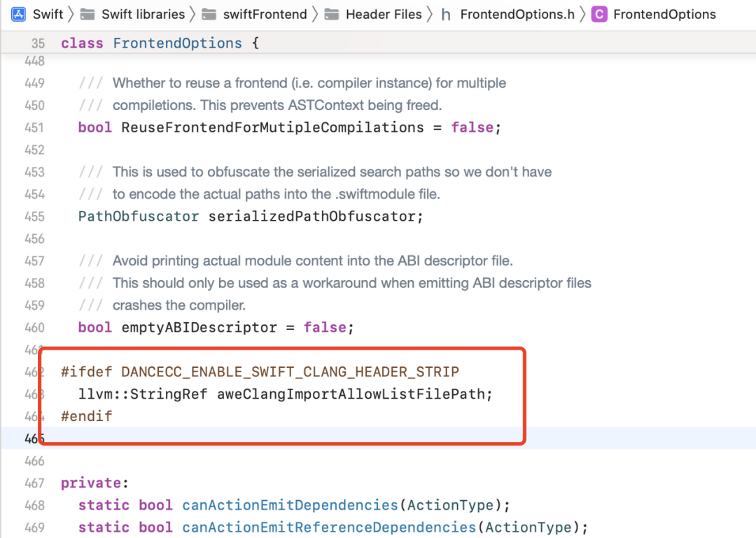Select the FrontendOptions class breadcrumb
The image size is (756, 538).
664,15
